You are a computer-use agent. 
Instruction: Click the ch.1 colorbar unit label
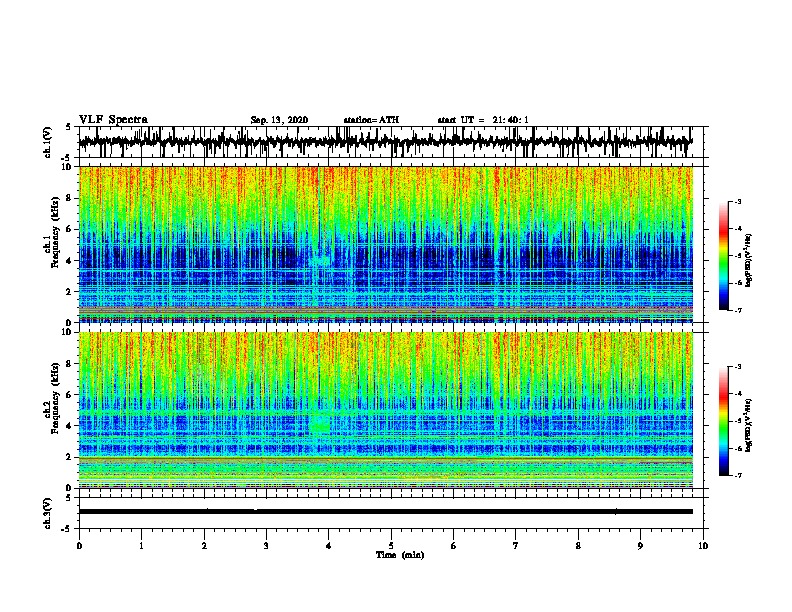tap(749, 260)
